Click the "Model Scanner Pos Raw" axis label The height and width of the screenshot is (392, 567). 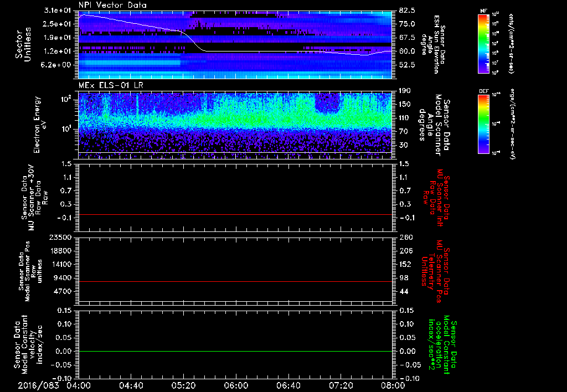[x=30, y=271]
